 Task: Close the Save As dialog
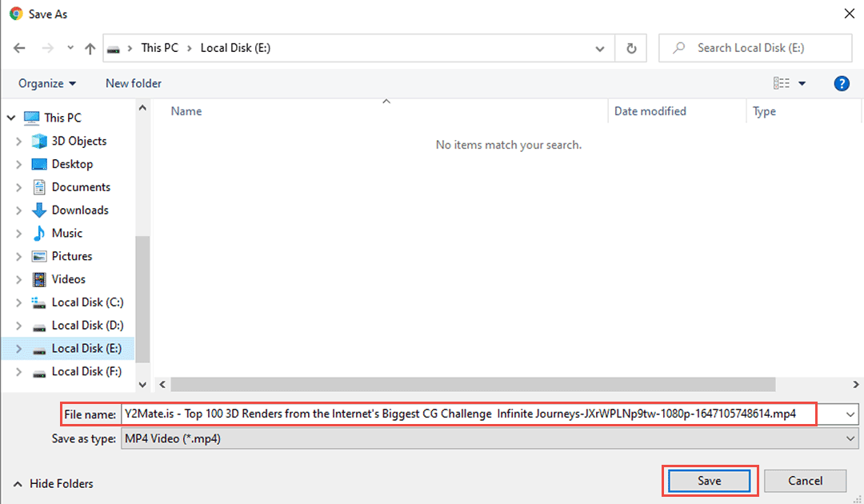[x=849, y=14]
